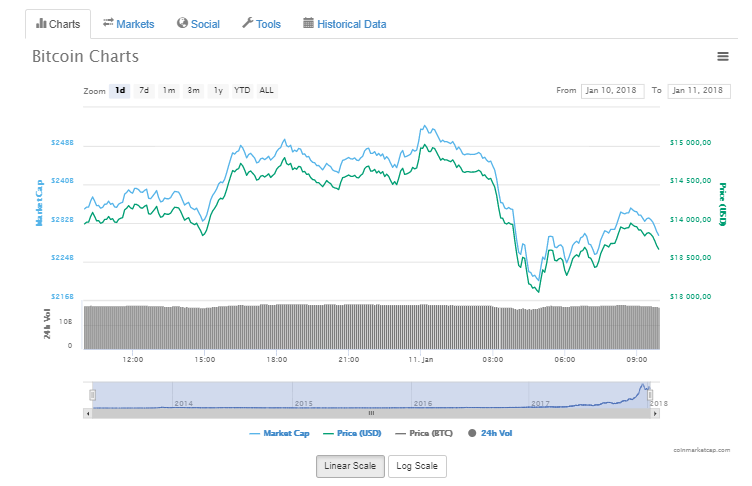Click the navigator horizontal scrollbar thumb
This screenshot has height=486, width=752.
pyautogui.click(x=371, y=413)
